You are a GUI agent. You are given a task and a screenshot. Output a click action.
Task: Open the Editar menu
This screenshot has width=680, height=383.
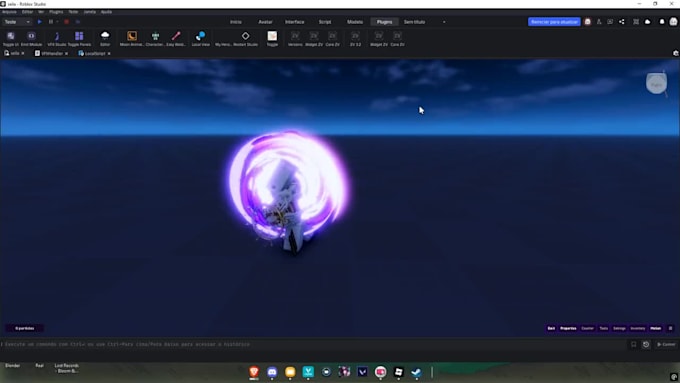(27, 12)
